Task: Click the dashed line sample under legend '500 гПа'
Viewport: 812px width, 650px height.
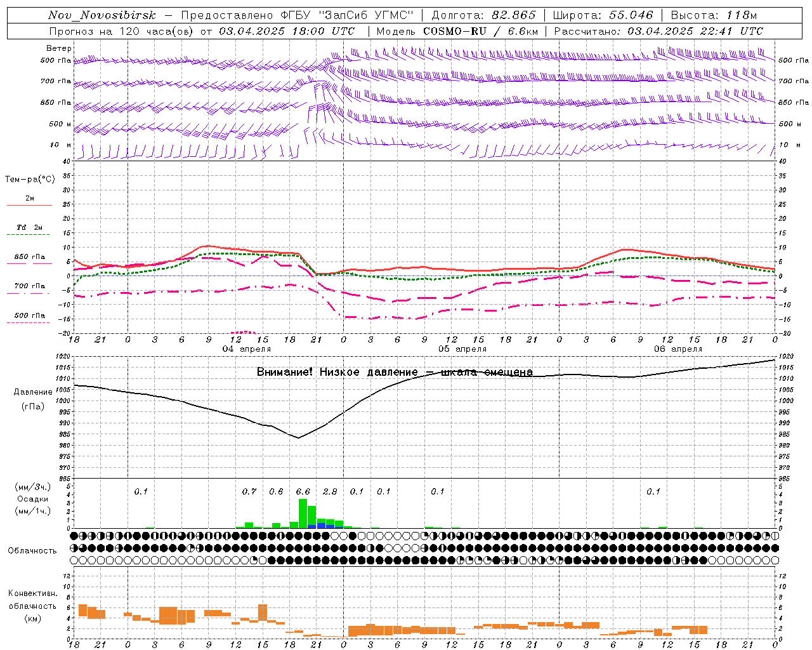Action: [x=29, y=323]
